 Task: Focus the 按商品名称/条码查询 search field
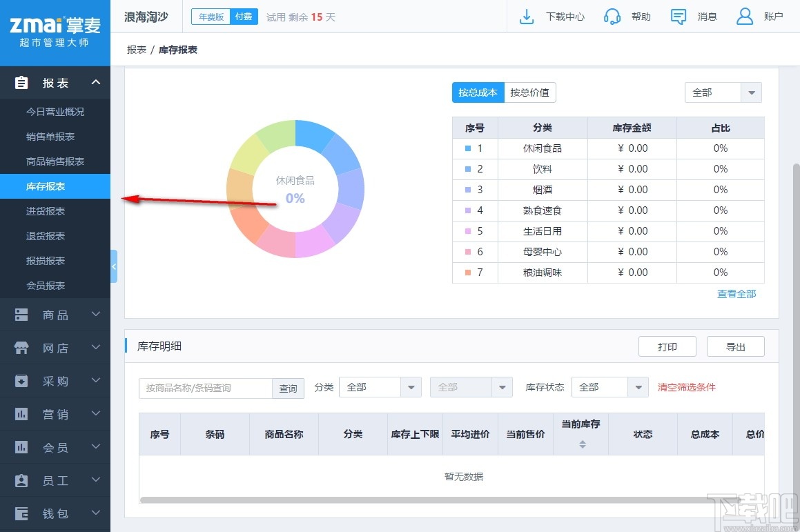coord(206,388)
